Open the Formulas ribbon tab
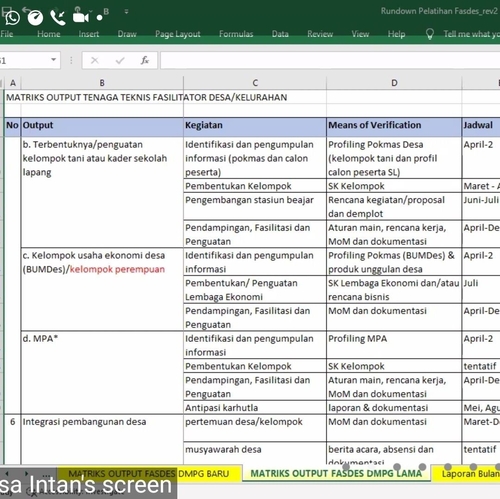This screenshot has width=500, height=499. pos(236,34)
